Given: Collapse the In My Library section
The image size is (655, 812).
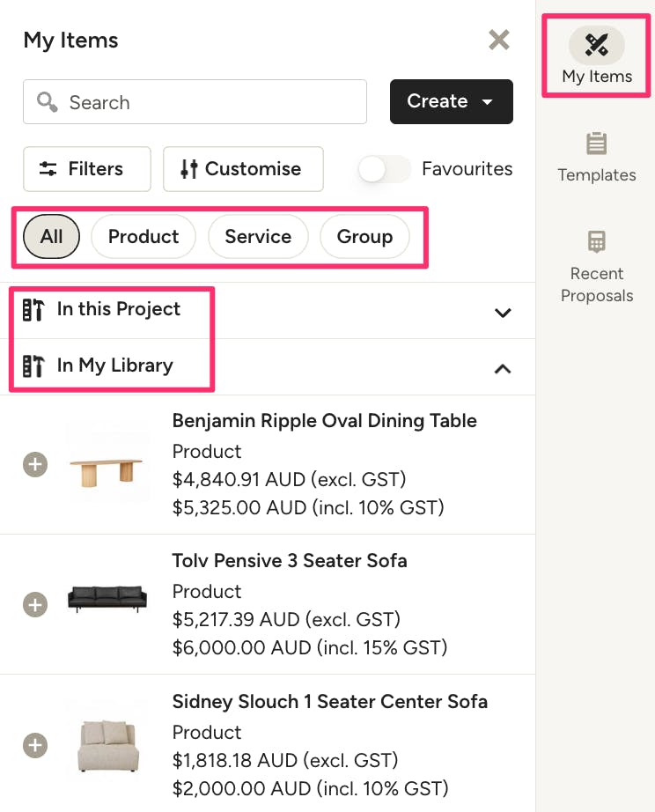Looking at the screenshot, I should click(x=503, y=368).
